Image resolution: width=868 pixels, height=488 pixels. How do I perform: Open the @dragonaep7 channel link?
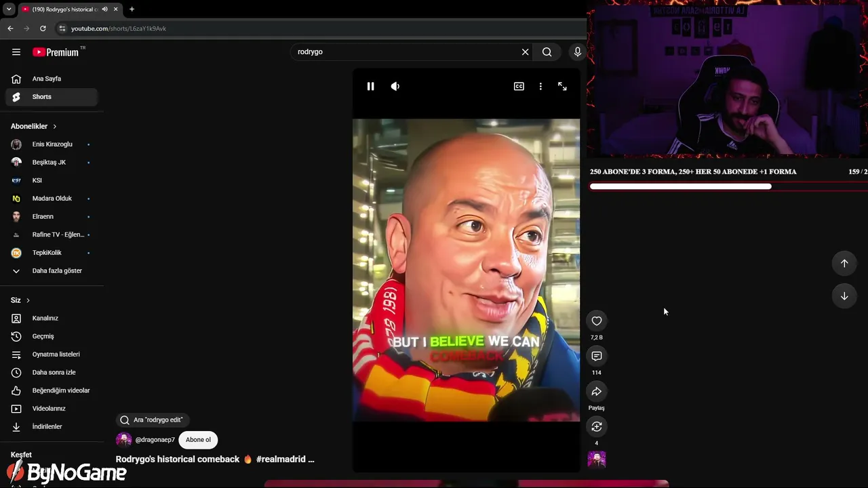pyautogui.click(x=155, y=440)
